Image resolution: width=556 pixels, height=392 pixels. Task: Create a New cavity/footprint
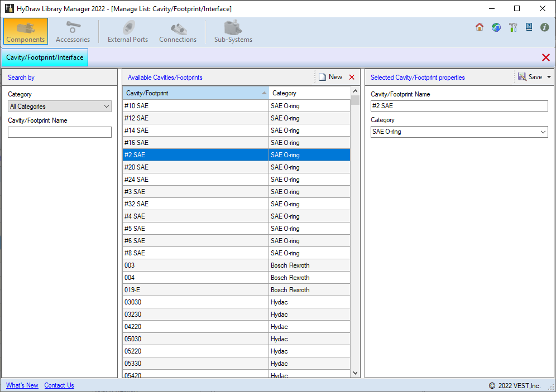[330, 77]
